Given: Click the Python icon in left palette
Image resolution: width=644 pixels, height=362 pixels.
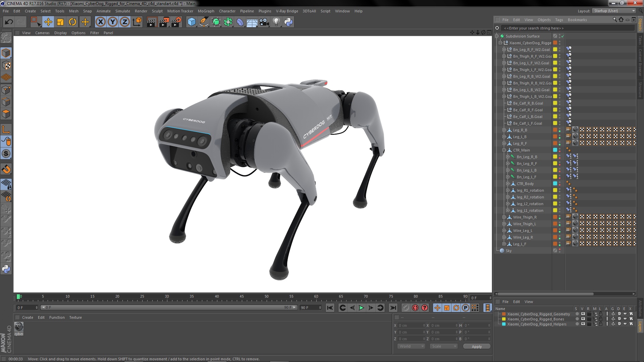Looking at the screenshot, I should pyautogui.click(x=6, y=269).
